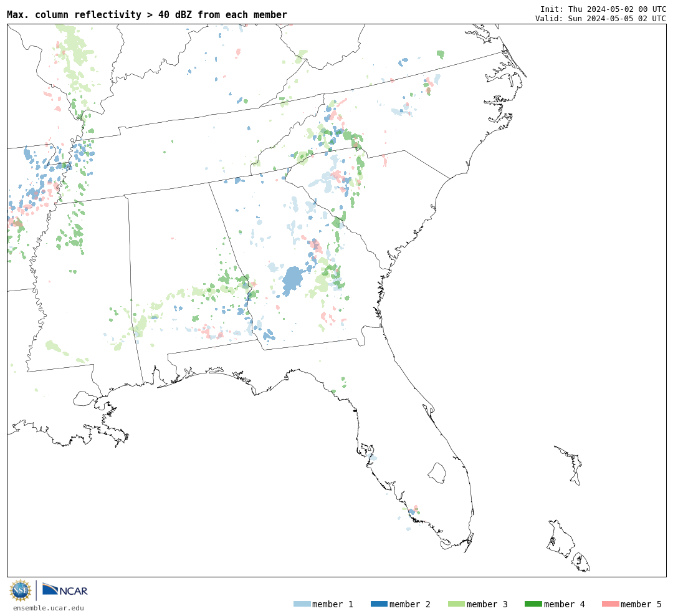Select the 'member 3' legend label
Viewport: 673px width, 616px height.
487,604
